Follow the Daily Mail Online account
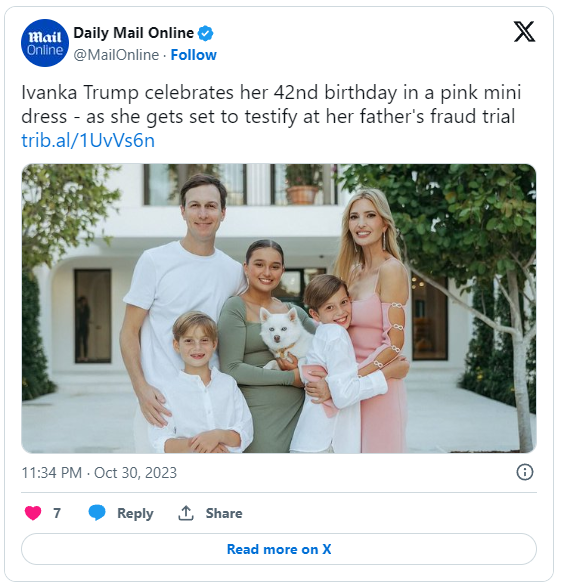Viewport: 561px width, 588px height. point(194,55)
